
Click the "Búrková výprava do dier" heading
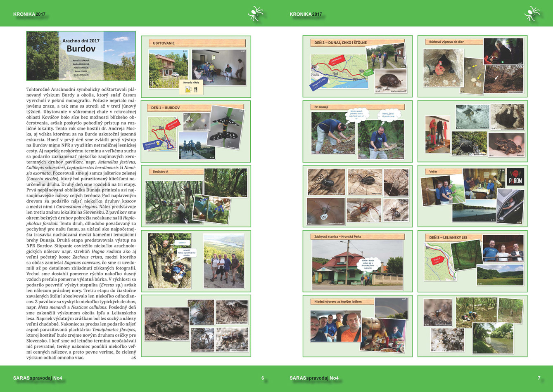coord(447,42)
